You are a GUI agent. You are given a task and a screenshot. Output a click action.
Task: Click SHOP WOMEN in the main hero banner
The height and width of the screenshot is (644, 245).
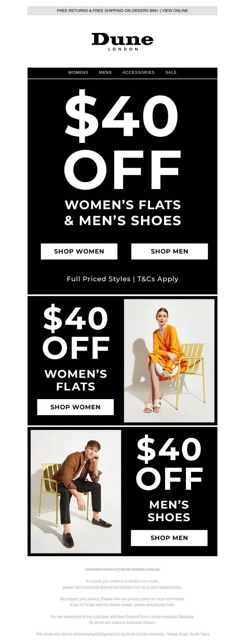coord(79,251)
